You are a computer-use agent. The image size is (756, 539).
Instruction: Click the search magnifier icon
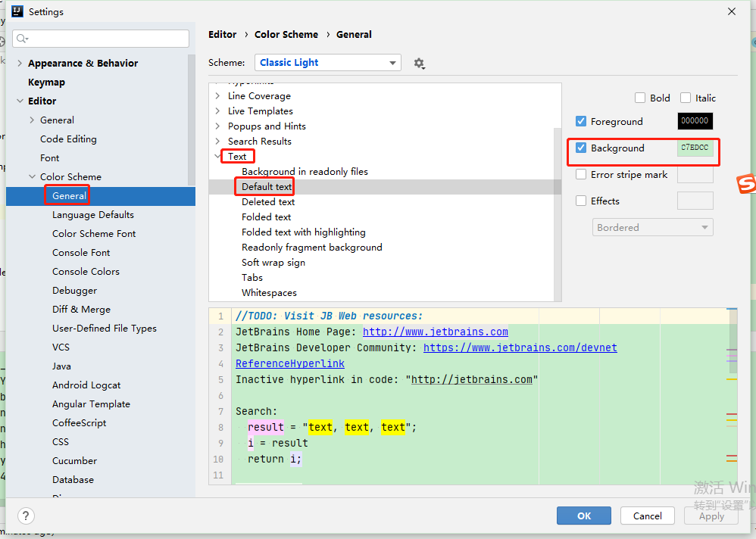click(22, 38)
